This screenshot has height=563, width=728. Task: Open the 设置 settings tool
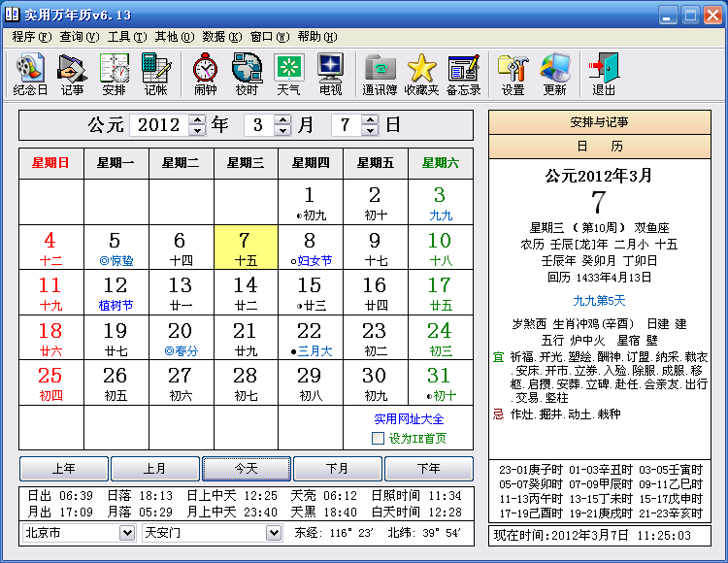[x=513, y=75]
